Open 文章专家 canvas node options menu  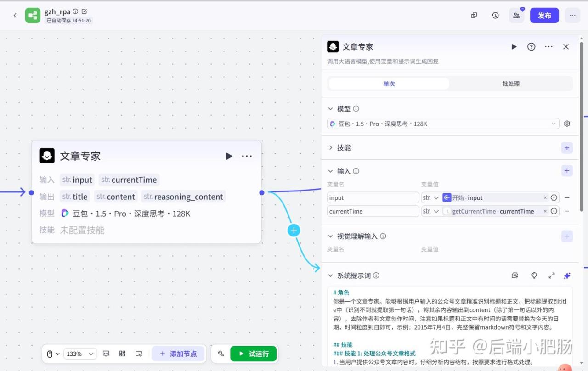[247, 156]
